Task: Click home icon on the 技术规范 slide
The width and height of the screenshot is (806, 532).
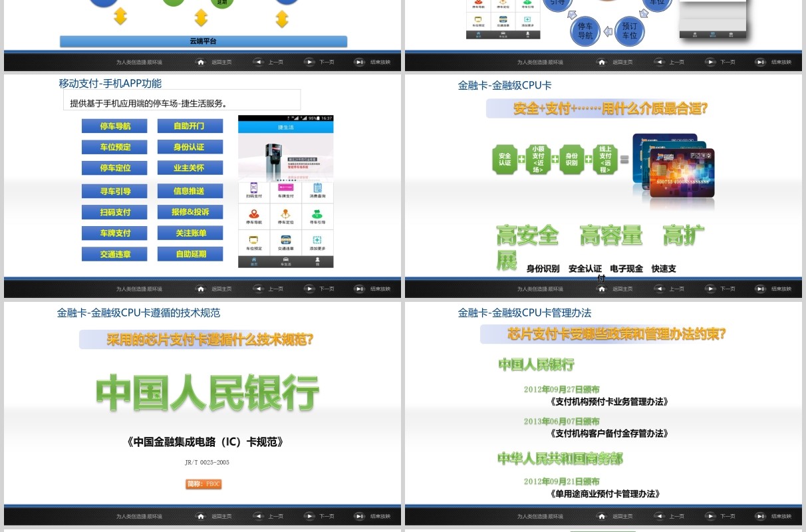Action: click(201, 516)
